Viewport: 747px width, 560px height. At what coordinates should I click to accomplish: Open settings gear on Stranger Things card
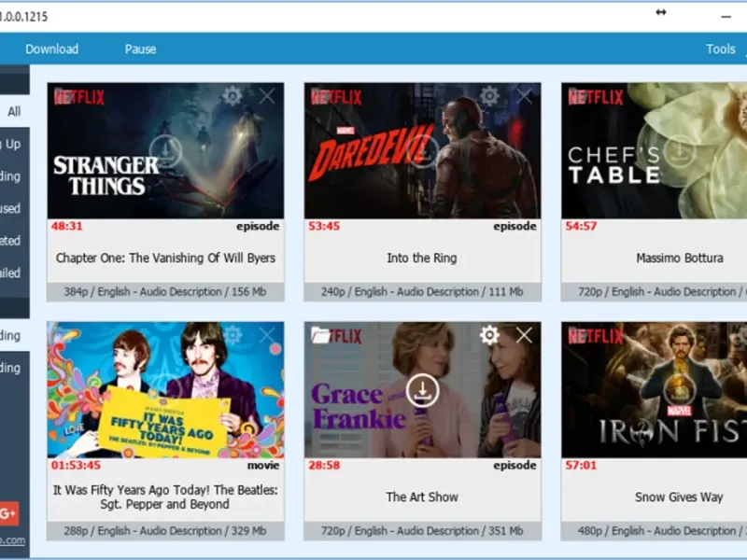pyautogui.click(x=233, y=96)
